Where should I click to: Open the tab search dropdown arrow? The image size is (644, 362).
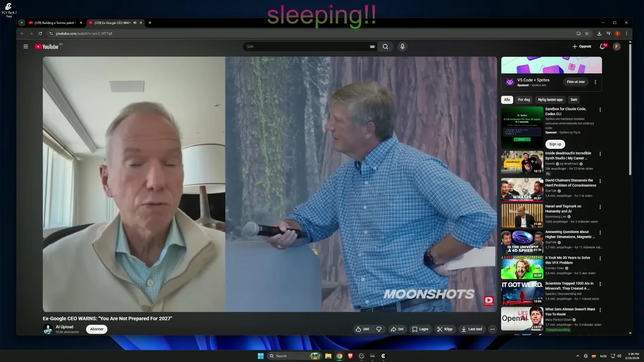[22, 23]
